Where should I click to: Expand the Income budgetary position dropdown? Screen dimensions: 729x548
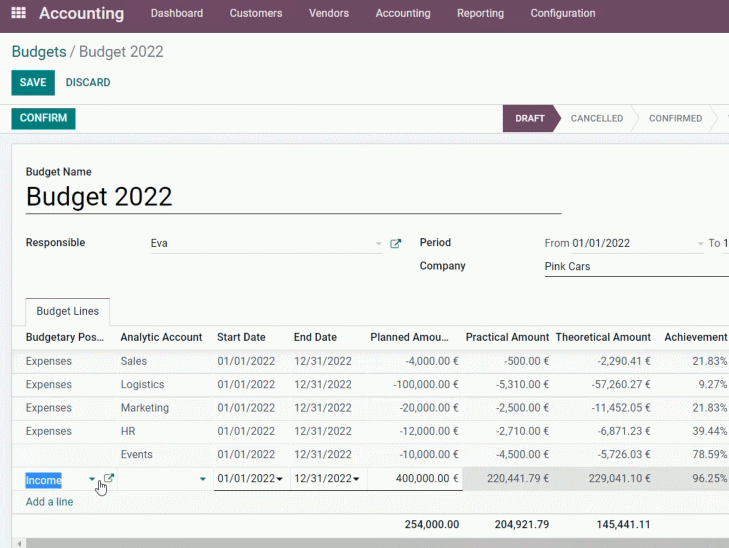tap(92, 479)
